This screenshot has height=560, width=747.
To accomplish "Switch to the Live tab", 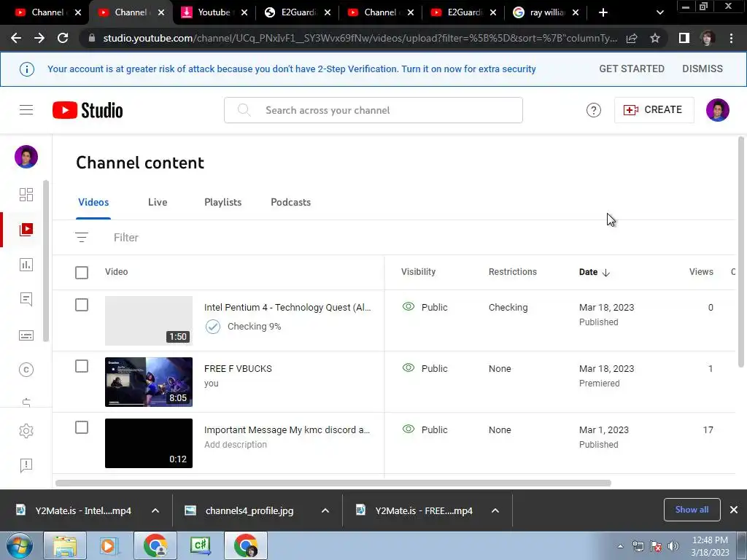I will (x=158, y=202).
